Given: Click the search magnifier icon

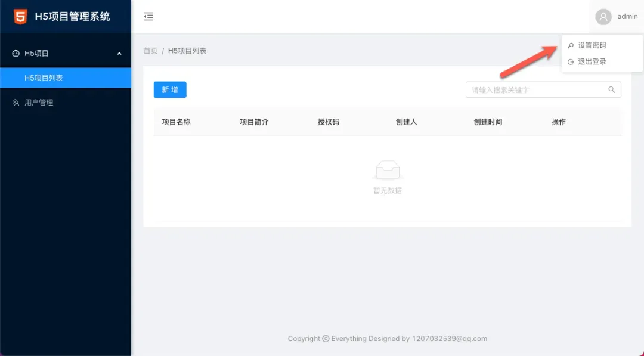Looking at the screenshot, I should (611, 90).
